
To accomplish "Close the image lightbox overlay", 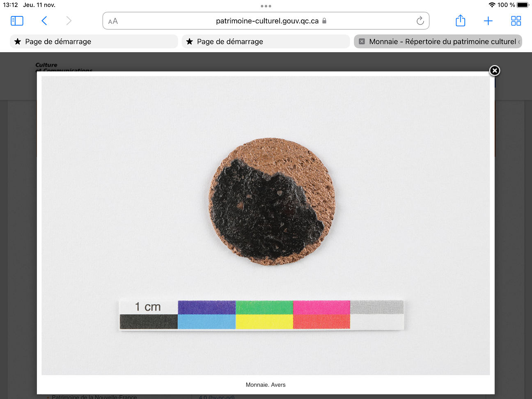I will pos(495,71).
